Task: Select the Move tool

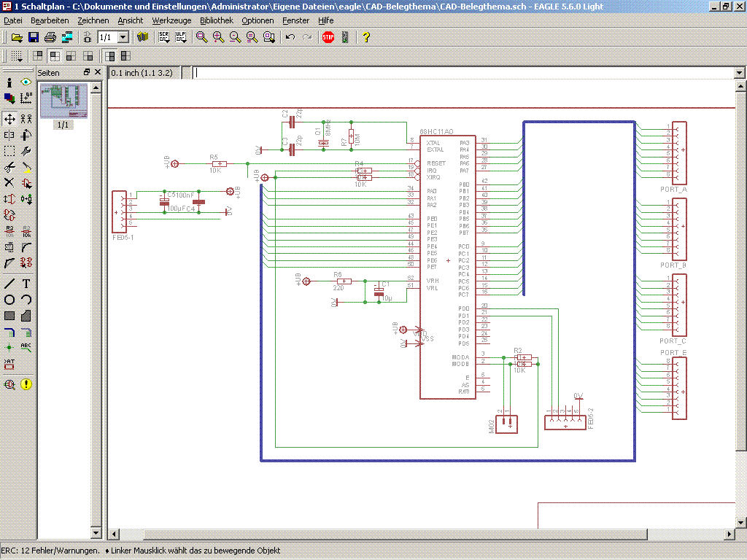Action: point(9,119)
